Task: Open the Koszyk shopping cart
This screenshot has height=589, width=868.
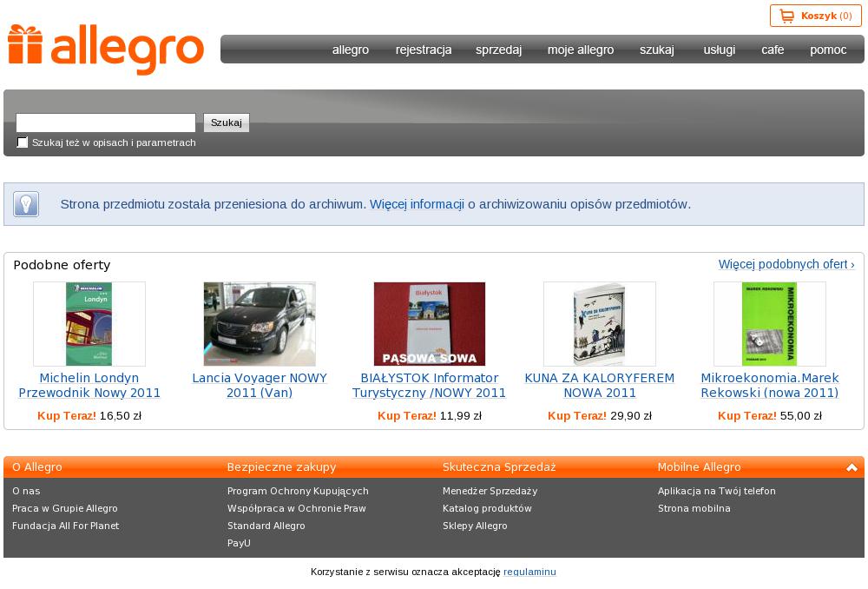Action: click(x=815, y=16)
